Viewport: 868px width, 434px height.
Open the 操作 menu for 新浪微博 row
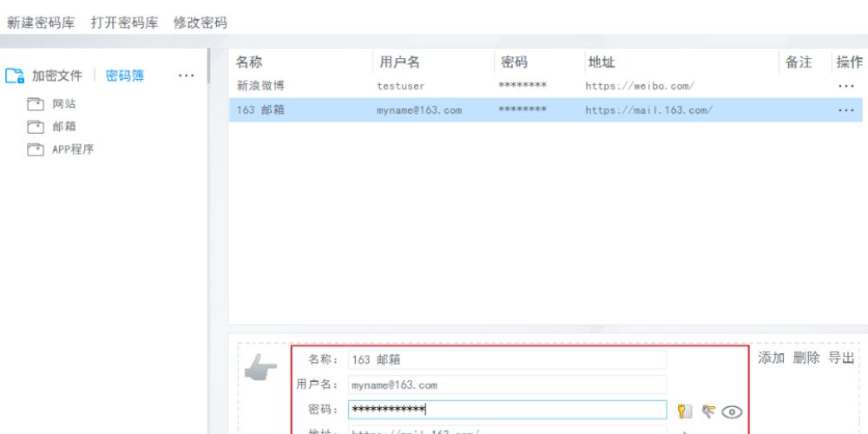tap(846, 86)
